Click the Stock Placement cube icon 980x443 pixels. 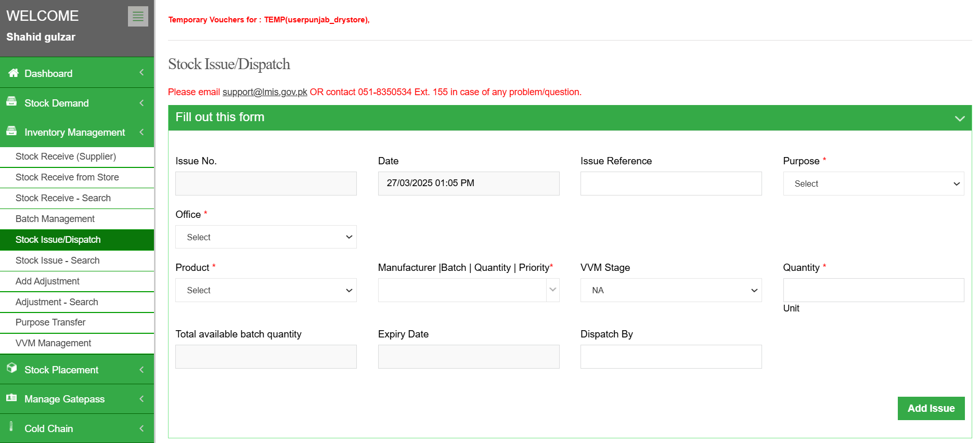(11, 369)
